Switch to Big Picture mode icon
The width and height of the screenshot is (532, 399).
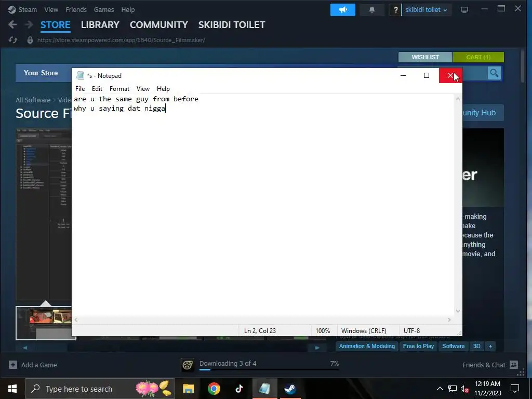pos(464,10)
